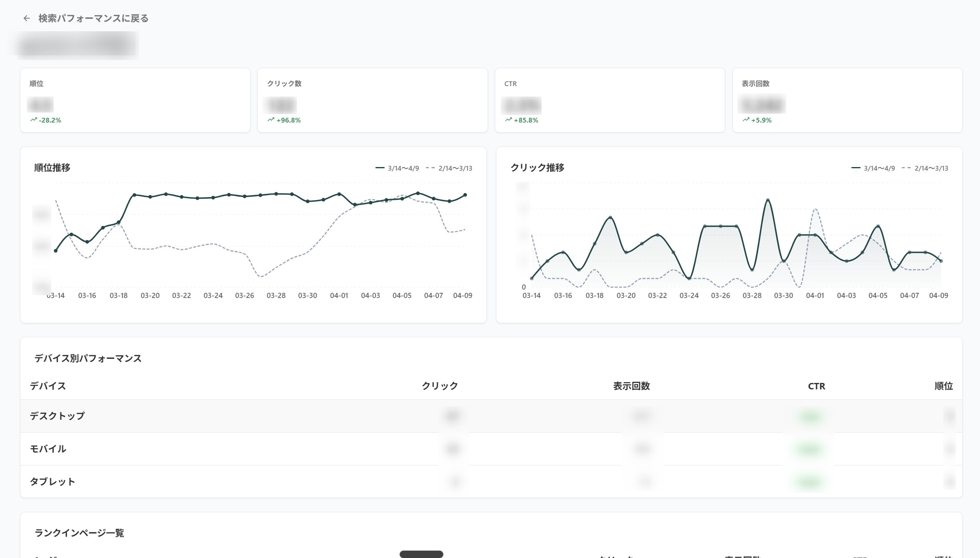This screenshot has height=558, width=980.
Task: Click the 04-09 data point in 順位推移
Action: 465,195
